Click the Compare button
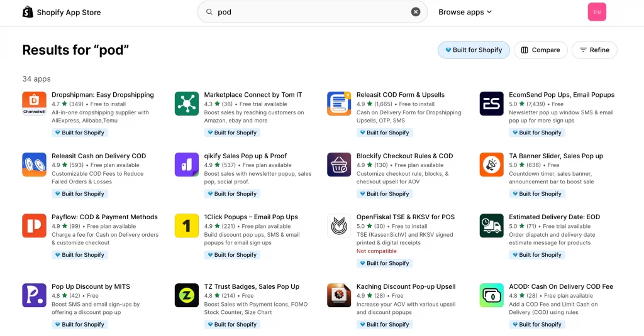Screen dimensions: 644x336 (x=540, y=50)
